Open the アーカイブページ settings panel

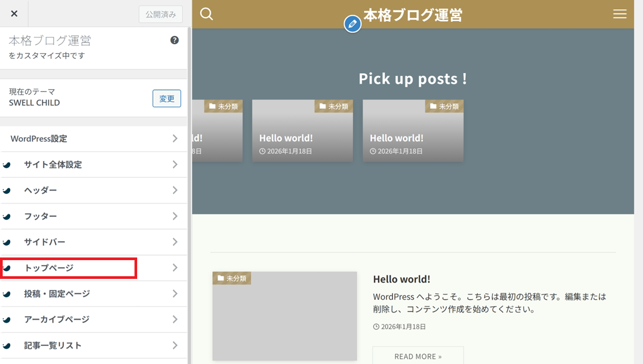(56, 320)
